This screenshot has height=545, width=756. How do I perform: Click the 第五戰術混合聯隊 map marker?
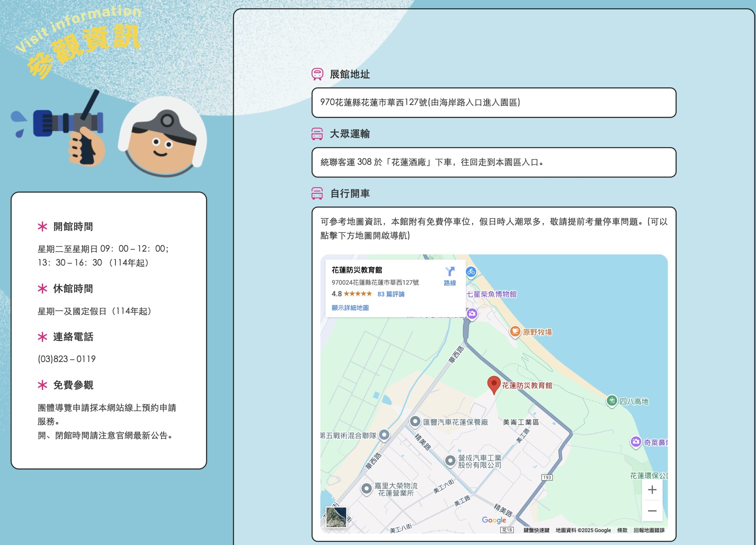(x=384, y=435)
